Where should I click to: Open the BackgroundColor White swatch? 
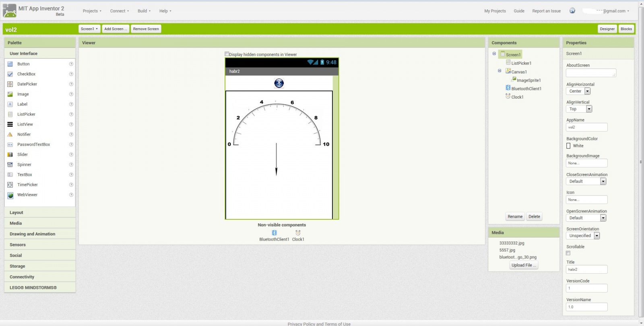pyautogui.click(x=568, y=146)
